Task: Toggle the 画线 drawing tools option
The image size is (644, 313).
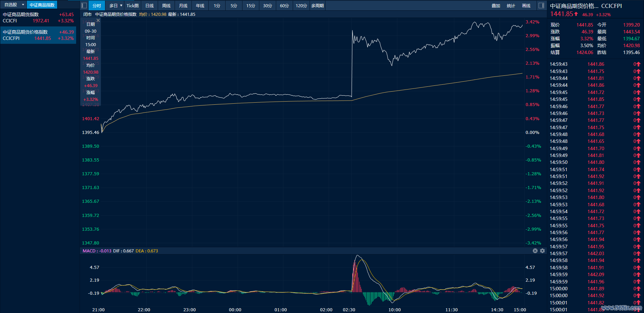Action: point(526,6)
